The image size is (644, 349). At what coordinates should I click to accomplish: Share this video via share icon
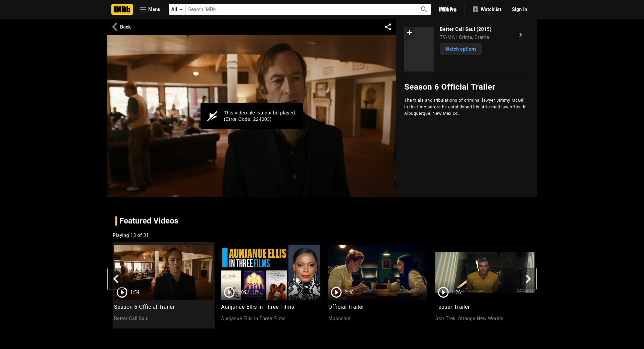point(388,27)
